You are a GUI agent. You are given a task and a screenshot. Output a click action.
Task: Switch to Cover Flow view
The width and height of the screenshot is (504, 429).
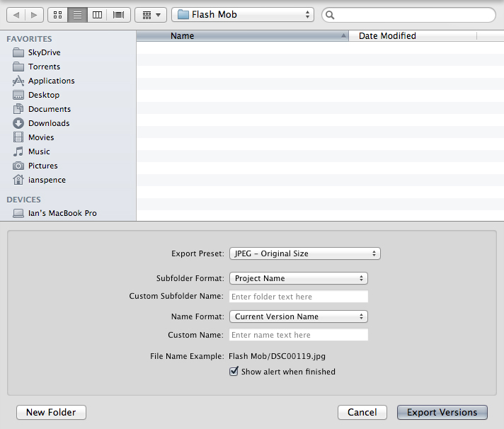coord(119,15)
